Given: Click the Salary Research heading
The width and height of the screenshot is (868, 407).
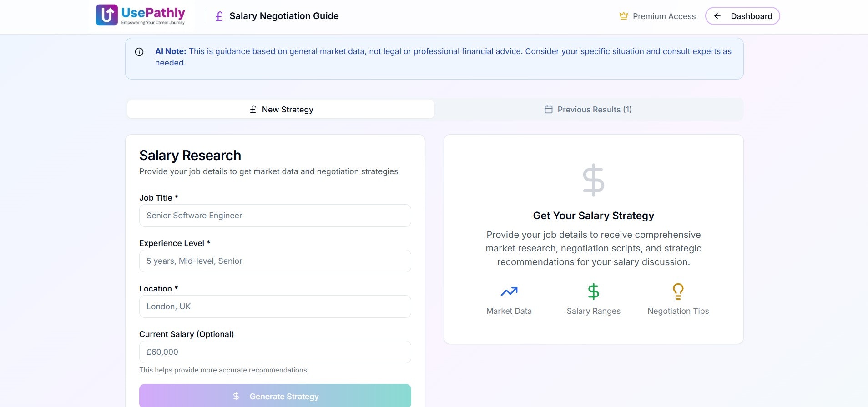Looking at the screenshot, I should [190, 156].
